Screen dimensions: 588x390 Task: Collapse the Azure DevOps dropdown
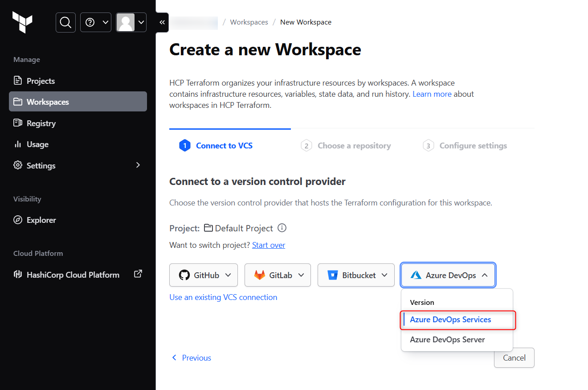point(448,275)
